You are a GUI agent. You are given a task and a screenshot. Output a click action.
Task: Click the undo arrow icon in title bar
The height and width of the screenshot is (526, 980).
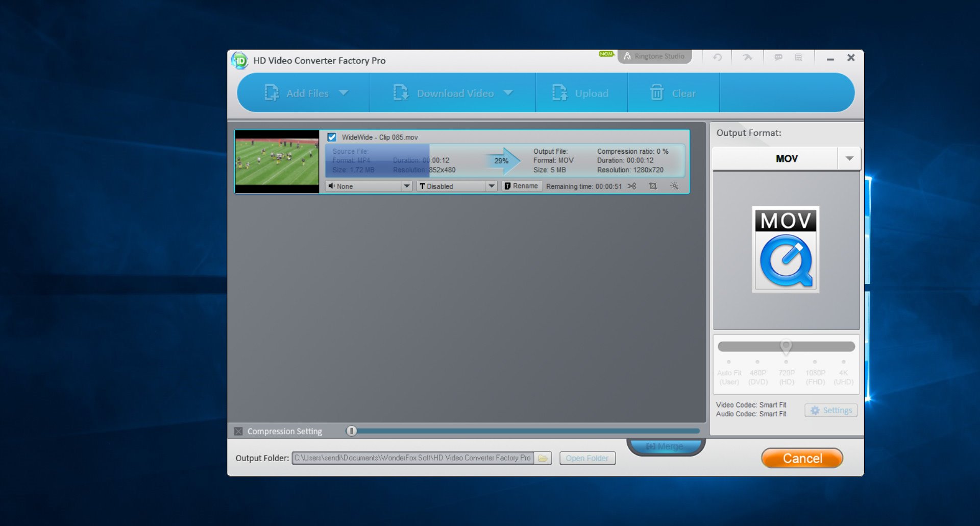click(717, 57)
